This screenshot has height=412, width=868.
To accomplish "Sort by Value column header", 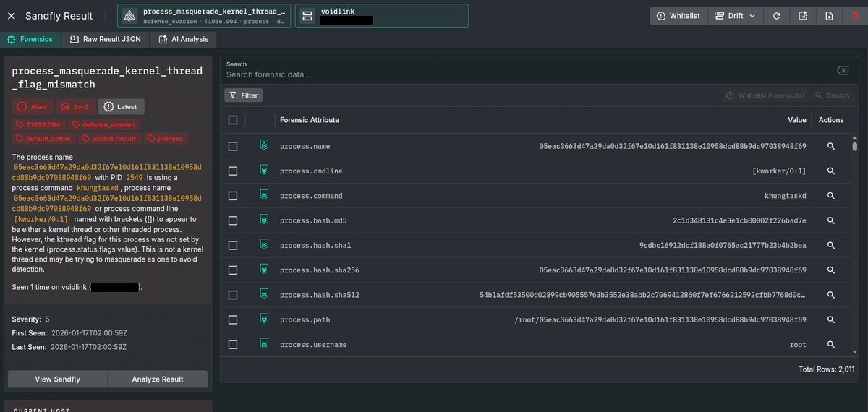I will coord(796,120).
